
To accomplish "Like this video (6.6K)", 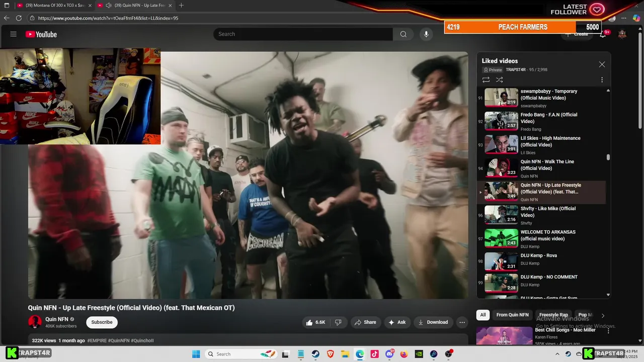I will (x=315, y=322).
